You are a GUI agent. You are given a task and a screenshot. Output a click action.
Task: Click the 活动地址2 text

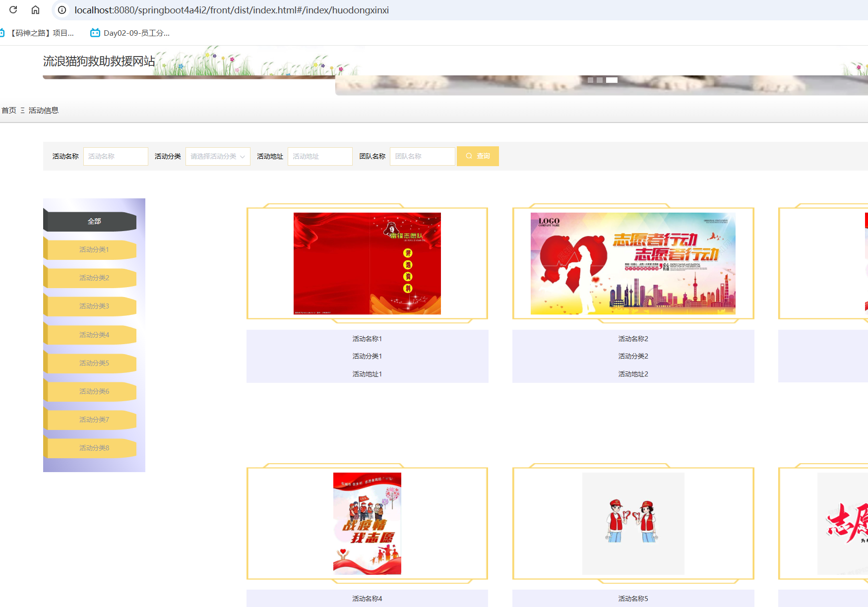coord(633,374)
